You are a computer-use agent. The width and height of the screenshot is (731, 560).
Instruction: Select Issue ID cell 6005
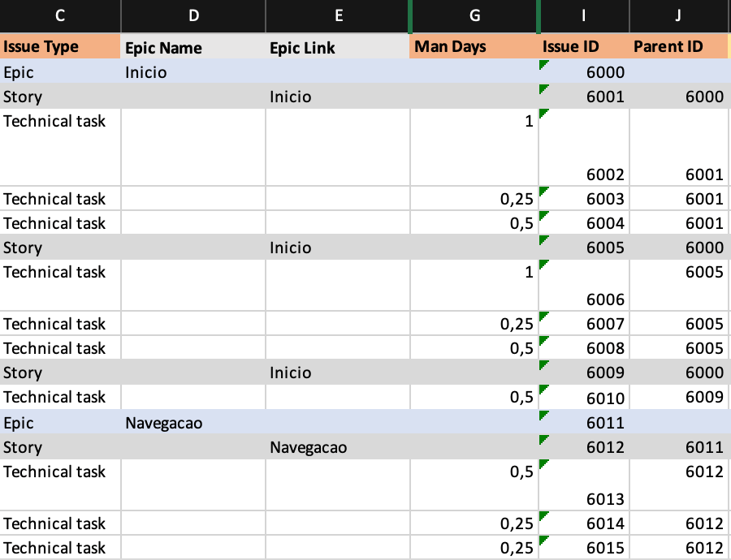tap(584, 248)
